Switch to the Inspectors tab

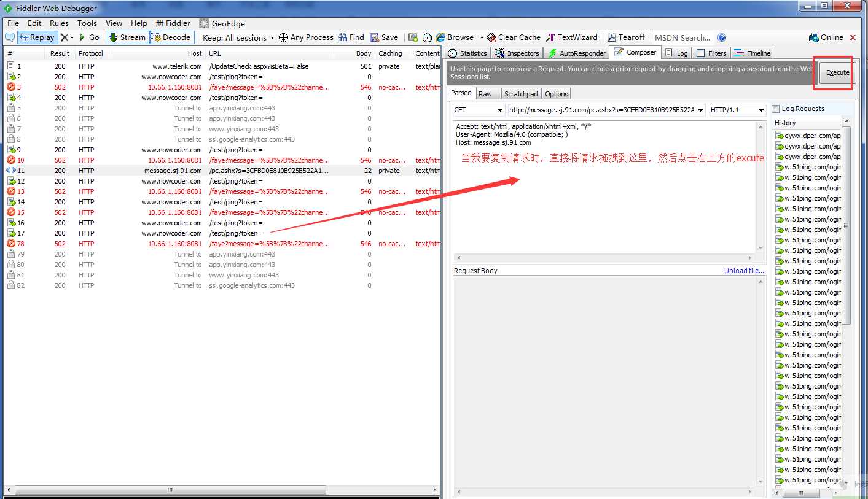point(517,53)
